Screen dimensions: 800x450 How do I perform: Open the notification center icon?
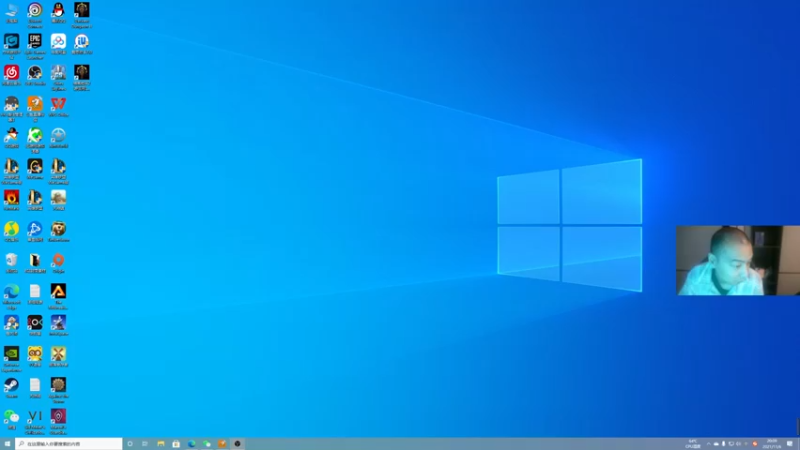(790, 444)
